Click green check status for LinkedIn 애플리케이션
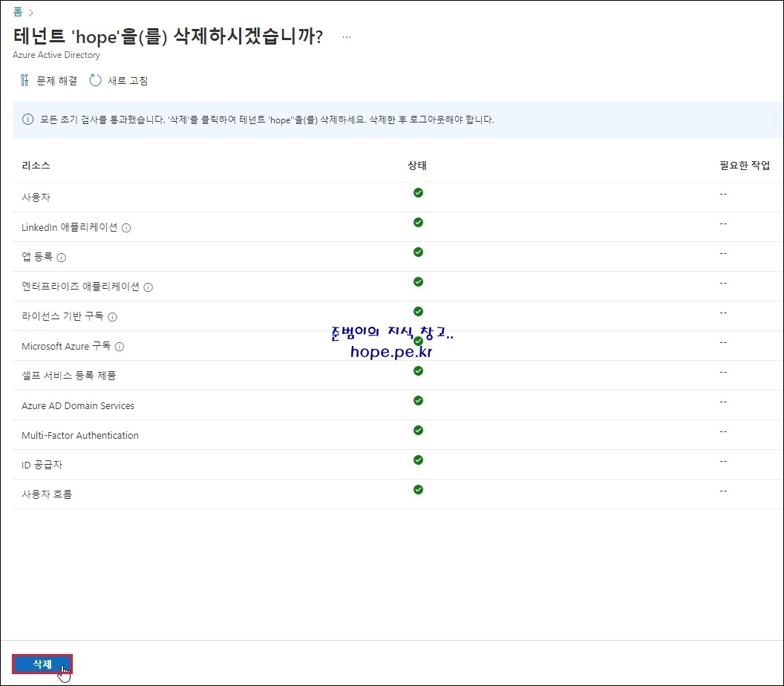784x686 pixels. pos(419,223)
